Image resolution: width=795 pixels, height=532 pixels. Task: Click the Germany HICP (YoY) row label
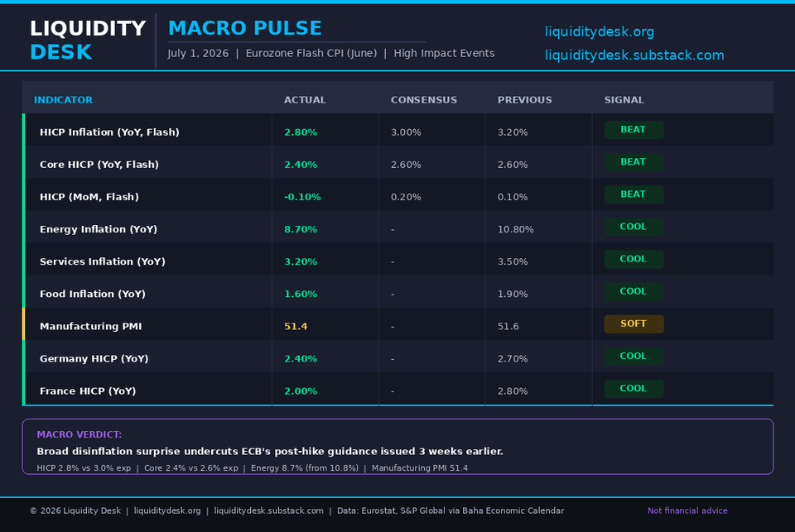(x=94, y=359)
